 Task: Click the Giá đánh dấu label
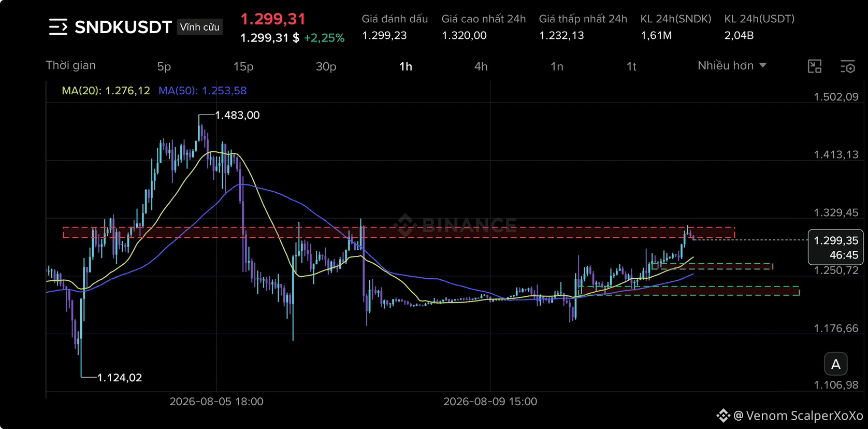[395, 19]
